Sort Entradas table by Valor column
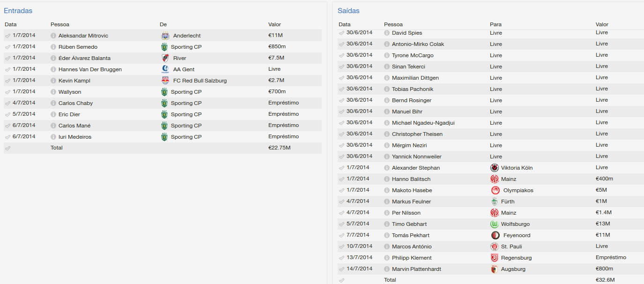This screenshot has width=644, height=284. [x=274, y=24]
